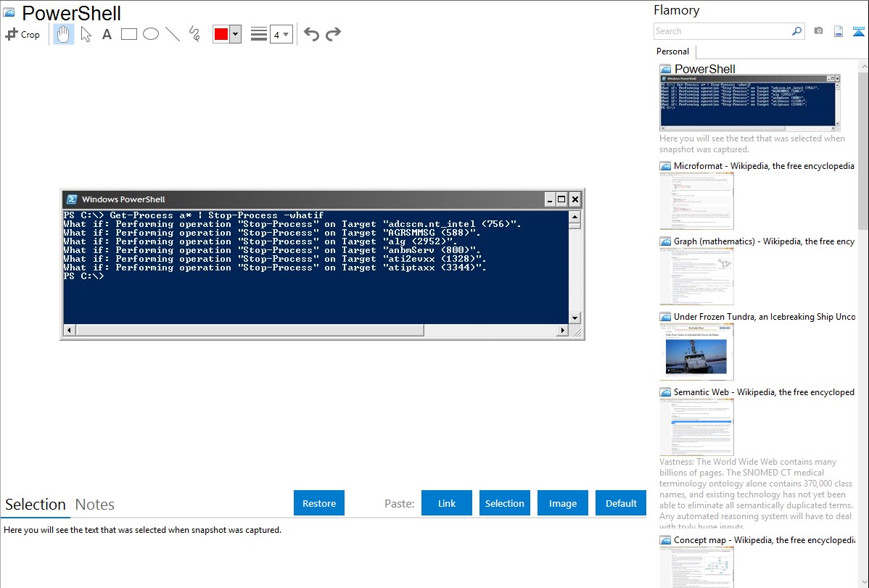
Task: Click the Under Frozen Tundra title text
Action: point(765,316)
